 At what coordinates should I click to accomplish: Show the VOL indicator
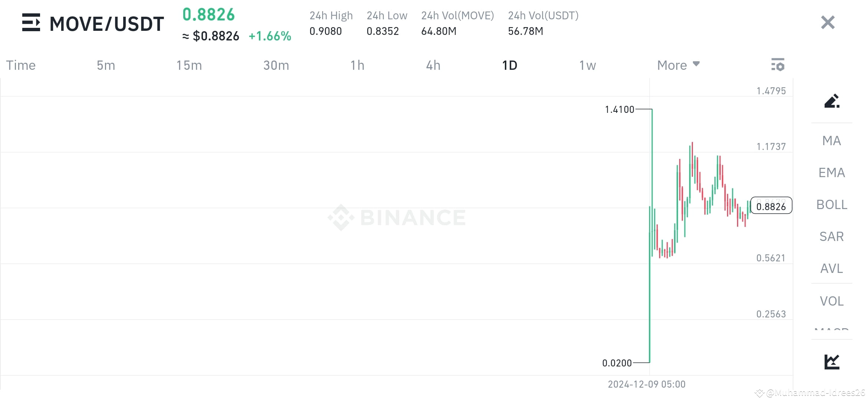tap(831, 301)
